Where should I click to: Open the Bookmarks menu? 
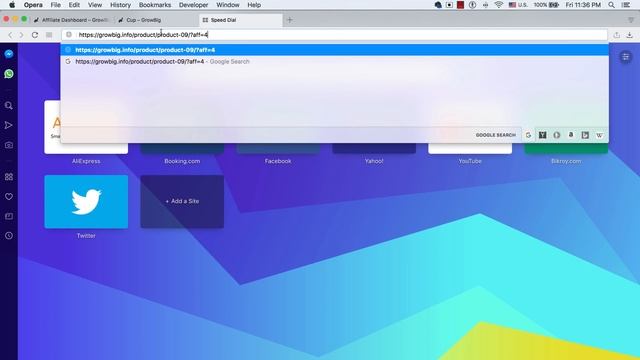pos(155,5)
